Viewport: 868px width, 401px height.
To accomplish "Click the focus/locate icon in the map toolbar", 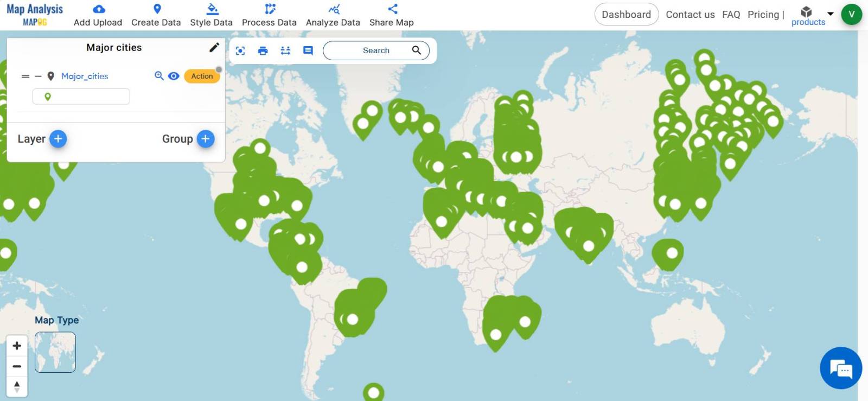I will (x=240, y=50).
